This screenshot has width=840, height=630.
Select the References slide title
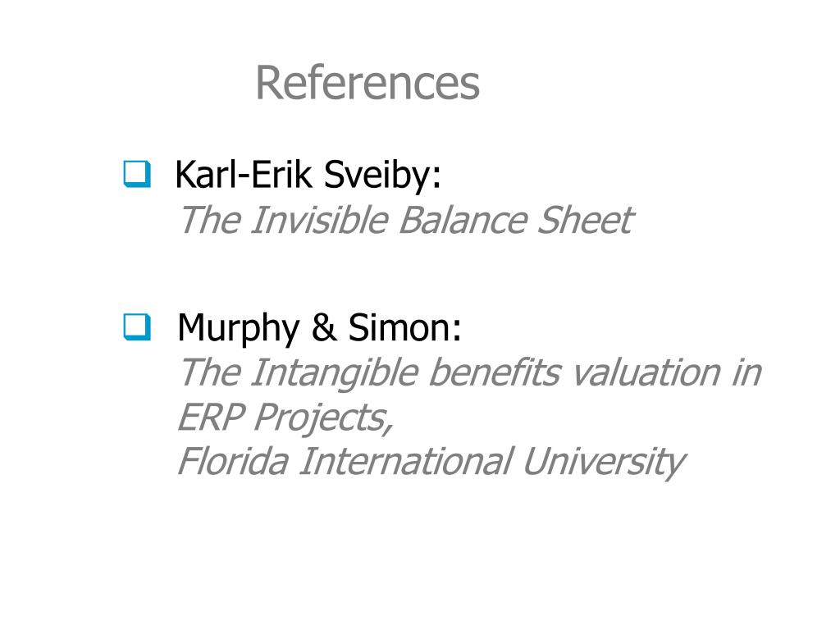[367, 83]
